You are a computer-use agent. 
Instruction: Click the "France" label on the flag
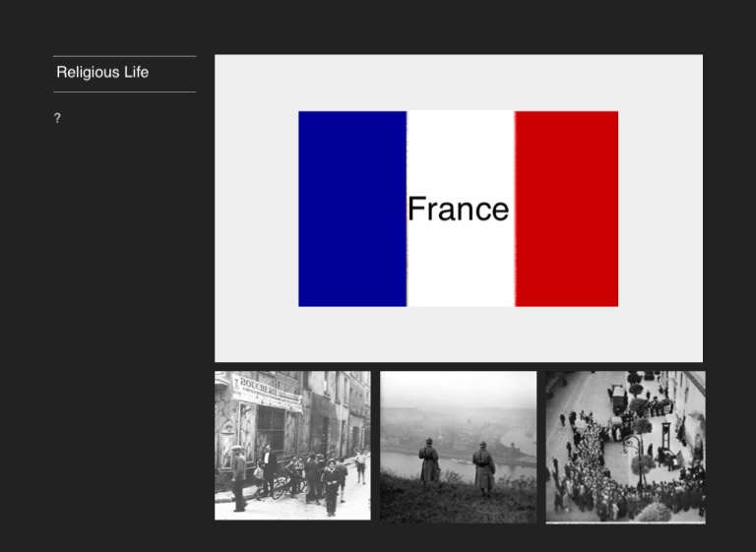point(458,209)
